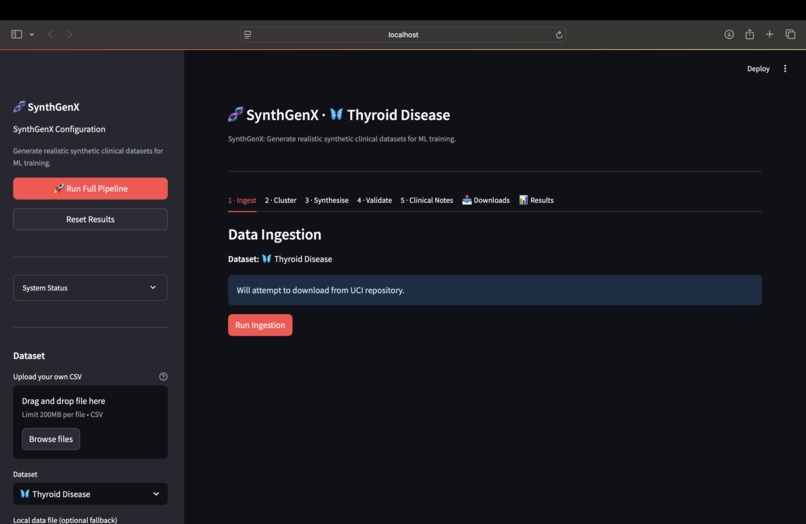The width and height of the screenshot is (806, 524).
Task: Show the tab overview icon
Action: [791, 34]
